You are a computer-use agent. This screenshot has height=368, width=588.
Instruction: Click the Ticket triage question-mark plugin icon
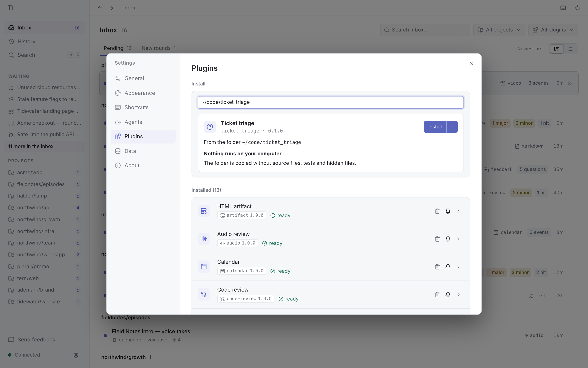pyautogui.click(x=210, y=127)
